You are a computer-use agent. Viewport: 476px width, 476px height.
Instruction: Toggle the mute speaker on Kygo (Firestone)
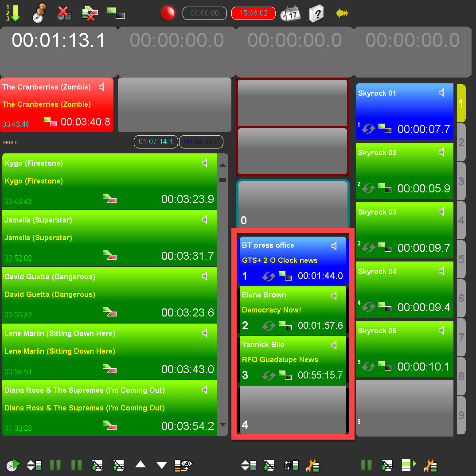(205, 163)
